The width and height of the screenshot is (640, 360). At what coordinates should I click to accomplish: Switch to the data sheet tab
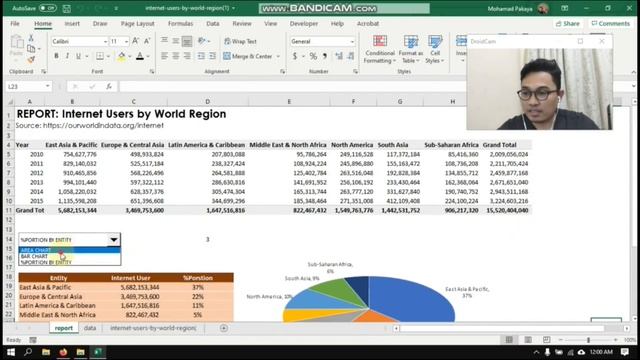[x=90, y=328]
